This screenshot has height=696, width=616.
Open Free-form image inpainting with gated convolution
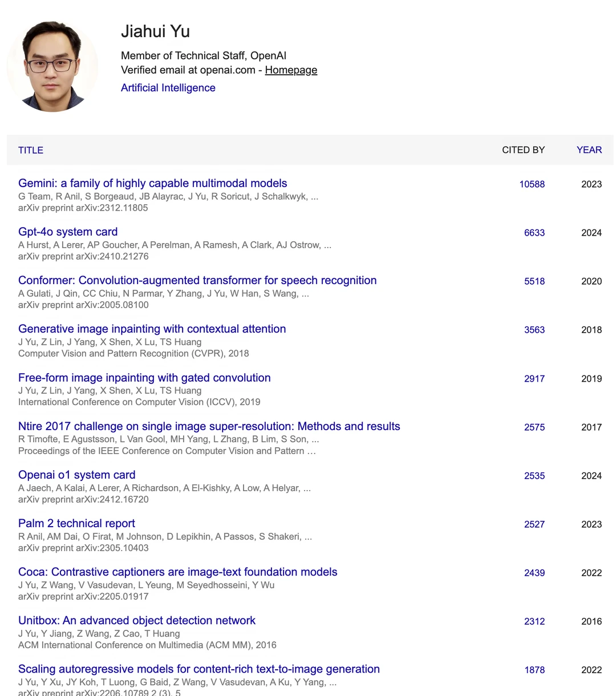click(144, 378)
